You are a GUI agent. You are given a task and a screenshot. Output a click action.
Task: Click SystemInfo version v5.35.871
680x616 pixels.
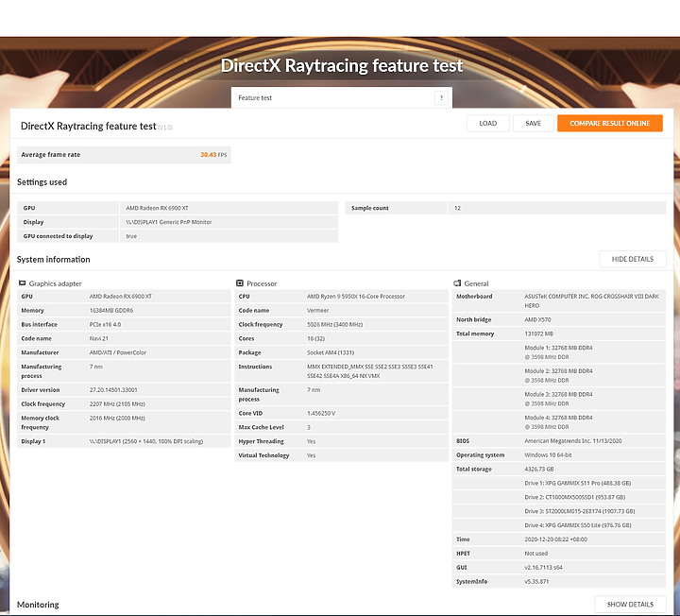coord(536,581)
